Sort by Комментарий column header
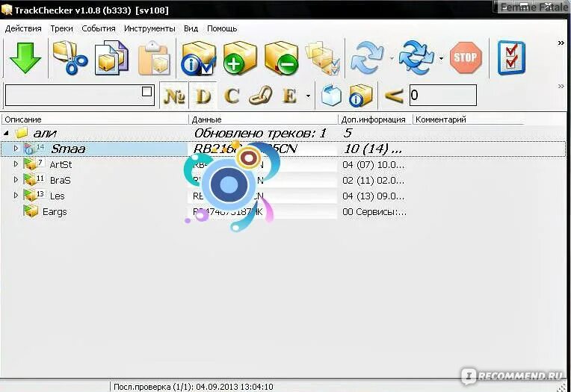Image resolution: width=571 pixels, height=392 pixels. pyautogui.click(x=469, y=119)
